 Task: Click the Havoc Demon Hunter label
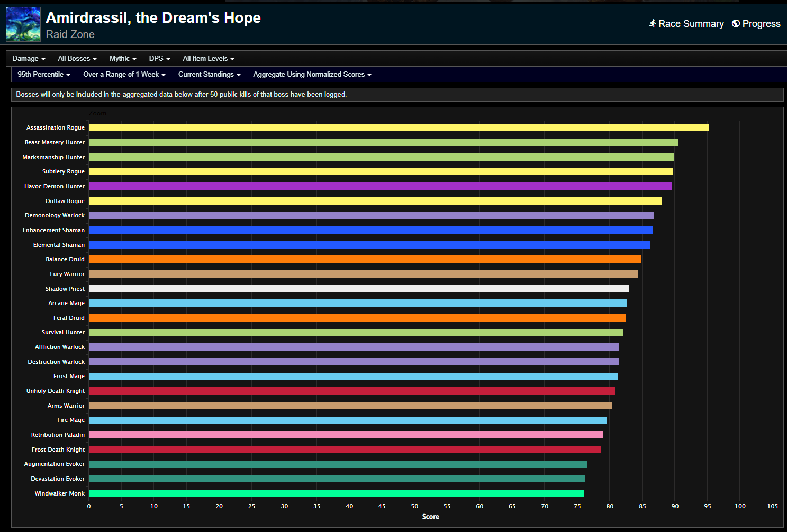coord(55,186)
